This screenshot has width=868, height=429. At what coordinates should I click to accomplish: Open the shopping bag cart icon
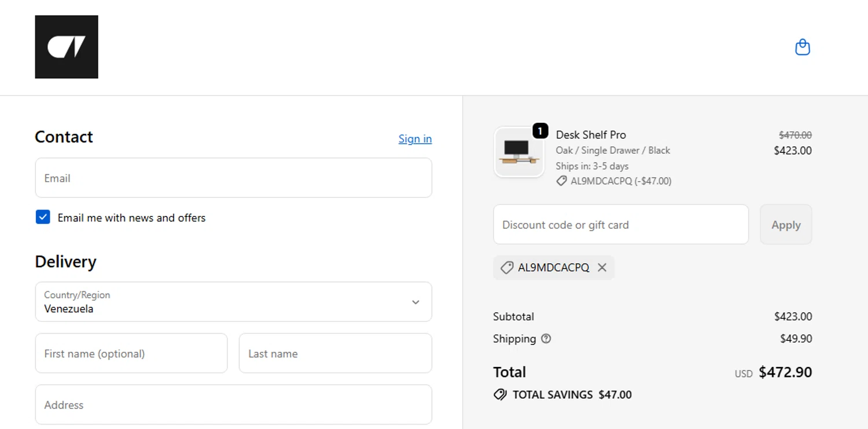pos(803,47)
